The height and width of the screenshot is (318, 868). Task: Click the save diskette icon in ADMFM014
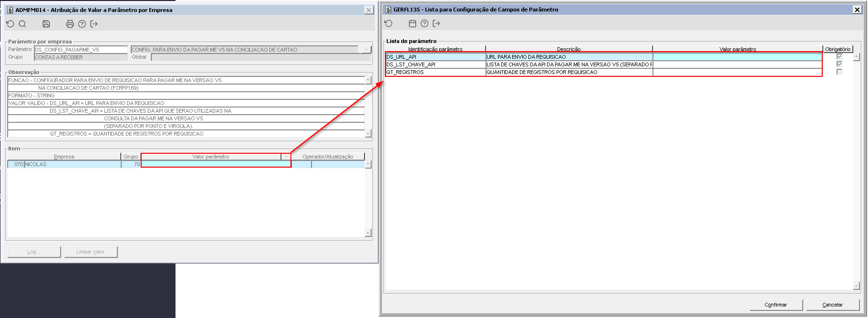tap(46, 24)
